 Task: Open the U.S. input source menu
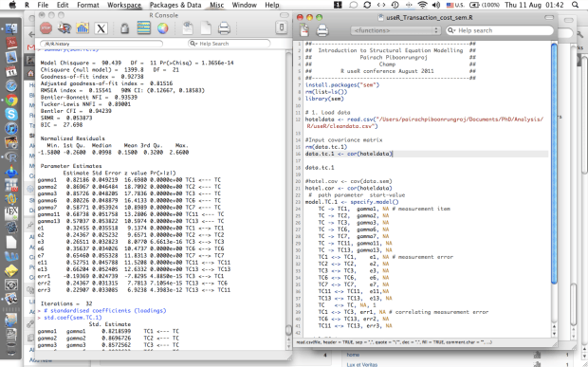pyautogui.click(x=455, y=5)
